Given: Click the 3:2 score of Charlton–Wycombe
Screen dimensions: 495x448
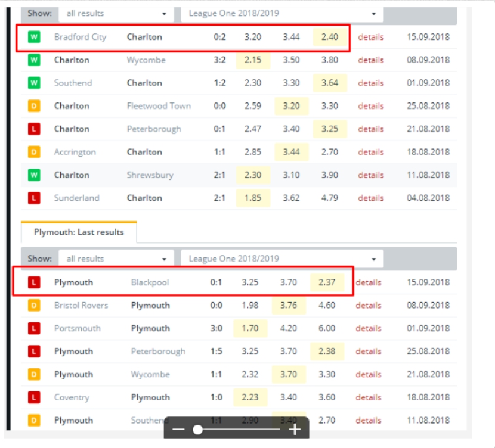Looking at the screenshot, I should click(x=219, y=60).
